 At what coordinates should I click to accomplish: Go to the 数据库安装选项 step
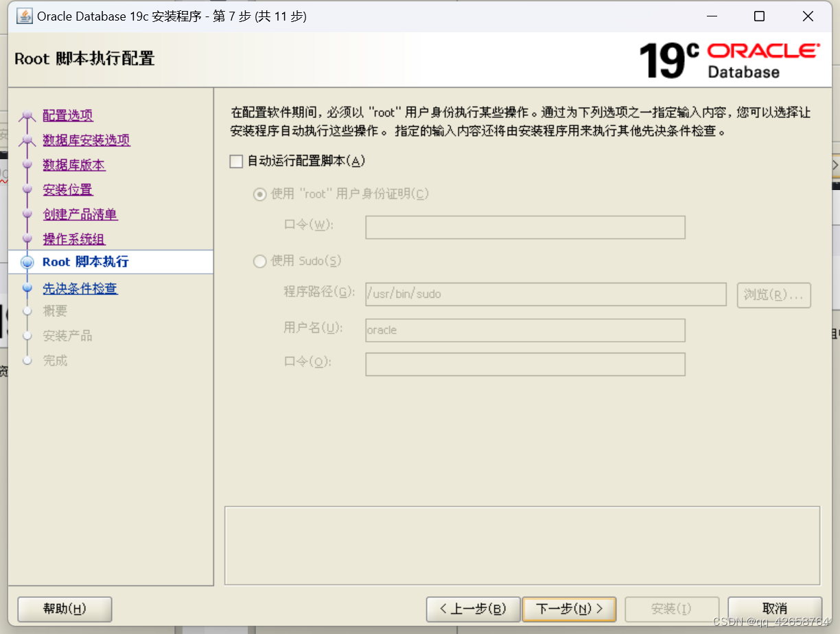86,140
